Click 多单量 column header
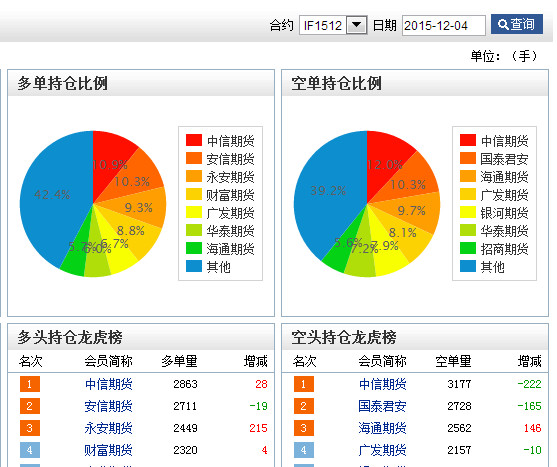 pyautogui.click(x=179, y=361)
